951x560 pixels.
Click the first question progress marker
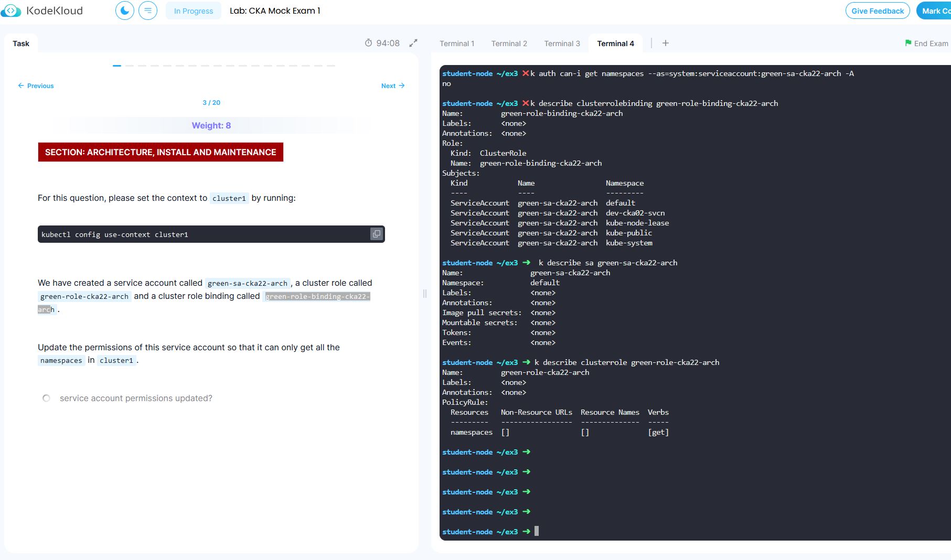tap(117, 66)
